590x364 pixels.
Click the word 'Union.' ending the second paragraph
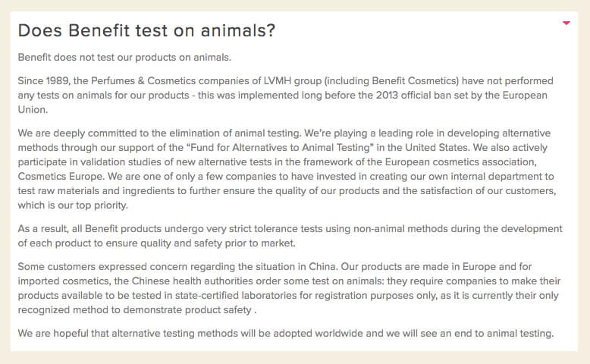[x=33, y=109]
